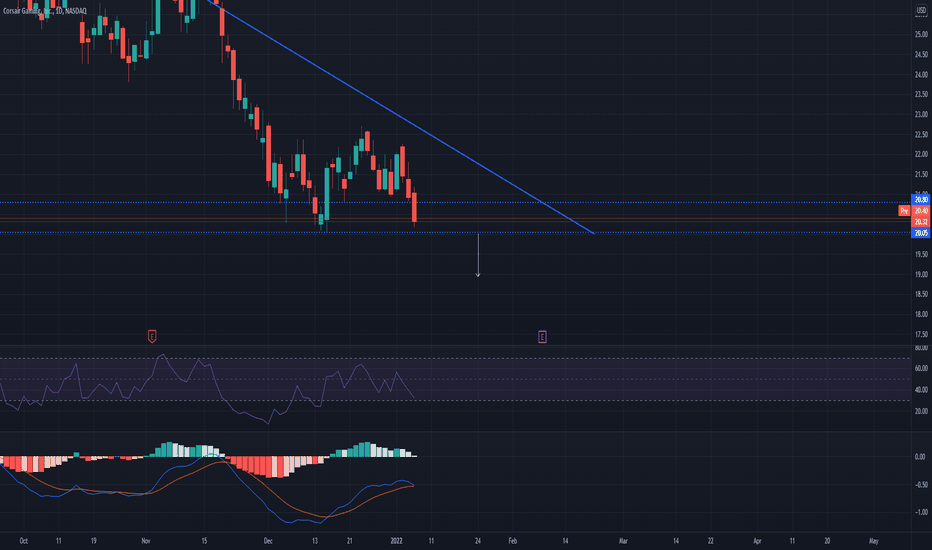Click the MACD -0.50 scale label
Image resolution: width=932 pixels, height=550 pixels.
click(x=921, y=485)
